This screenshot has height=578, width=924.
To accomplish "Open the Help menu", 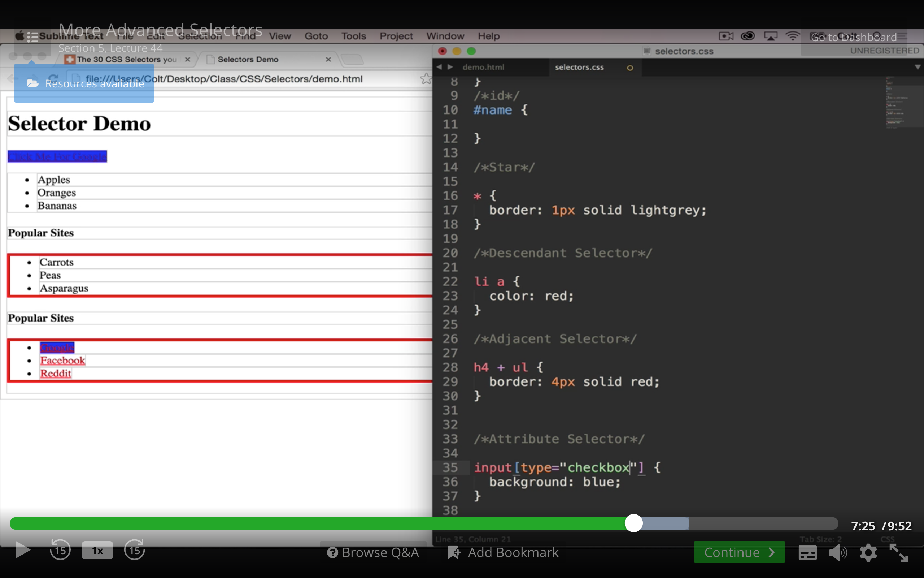I will [x=489, y=36].
